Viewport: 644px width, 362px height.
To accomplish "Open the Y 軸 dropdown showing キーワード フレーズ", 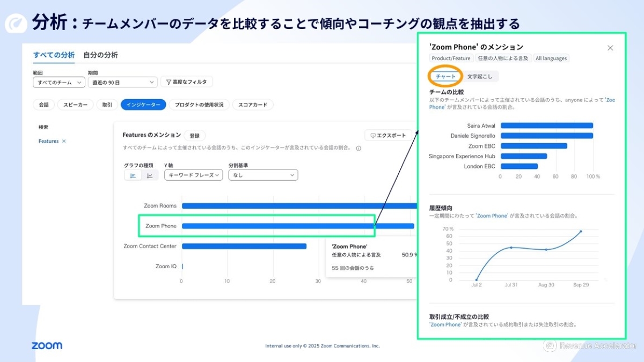I will (193, 175).
